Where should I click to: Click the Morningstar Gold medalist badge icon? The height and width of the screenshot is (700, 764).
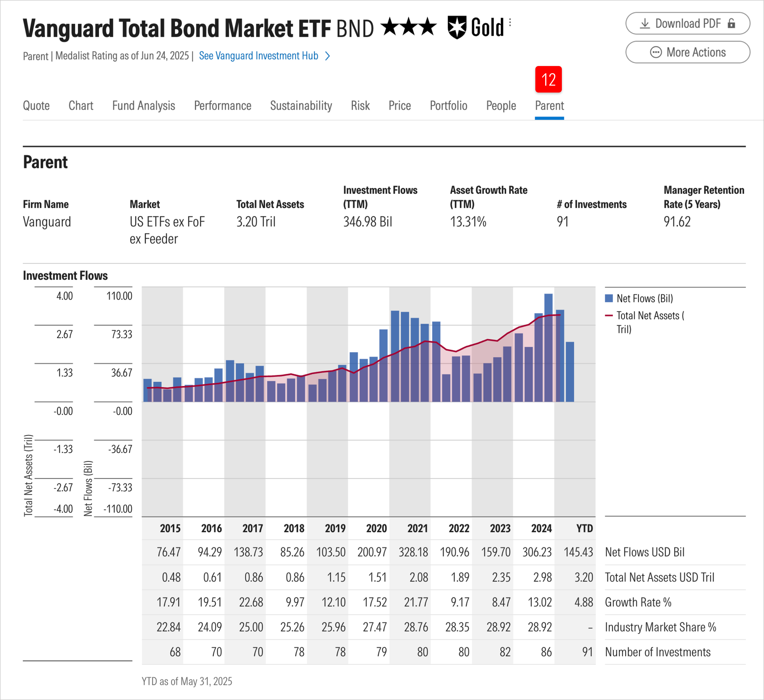pyautogui.click(x=457, y=27)
